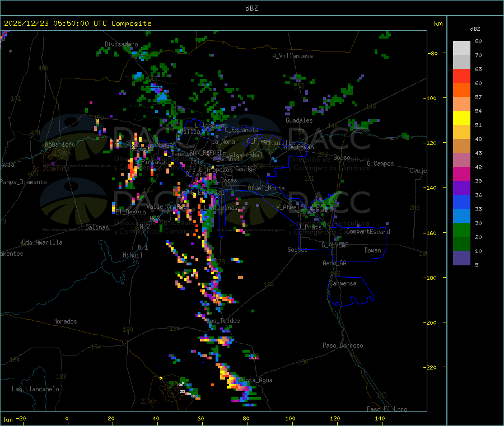The width and height of the screenshot is (504, 426).
Task: Click the 60 km tick on bottom axis
Action: 200,419
